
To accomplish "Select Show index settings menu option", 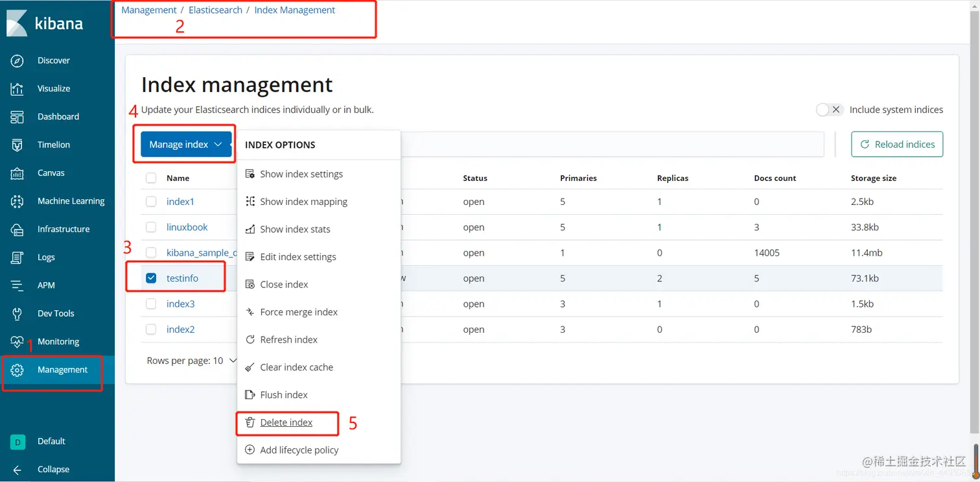I will (319, 174).
